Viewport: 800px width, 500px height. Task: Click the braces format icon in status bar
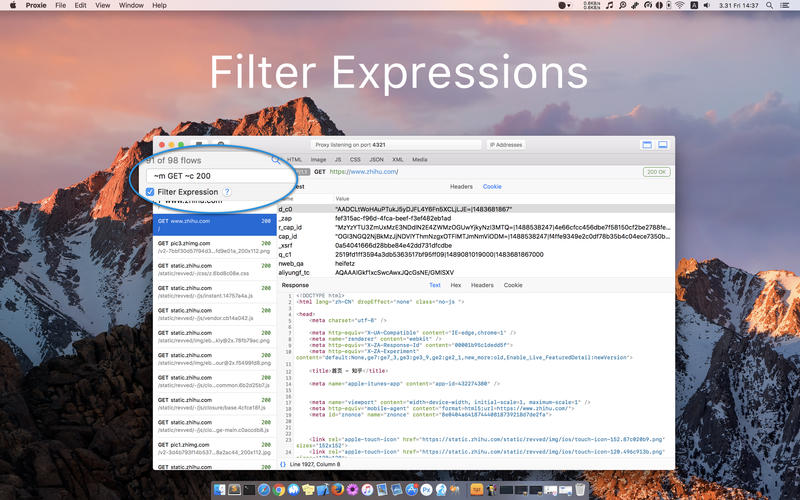pos(283,464)
